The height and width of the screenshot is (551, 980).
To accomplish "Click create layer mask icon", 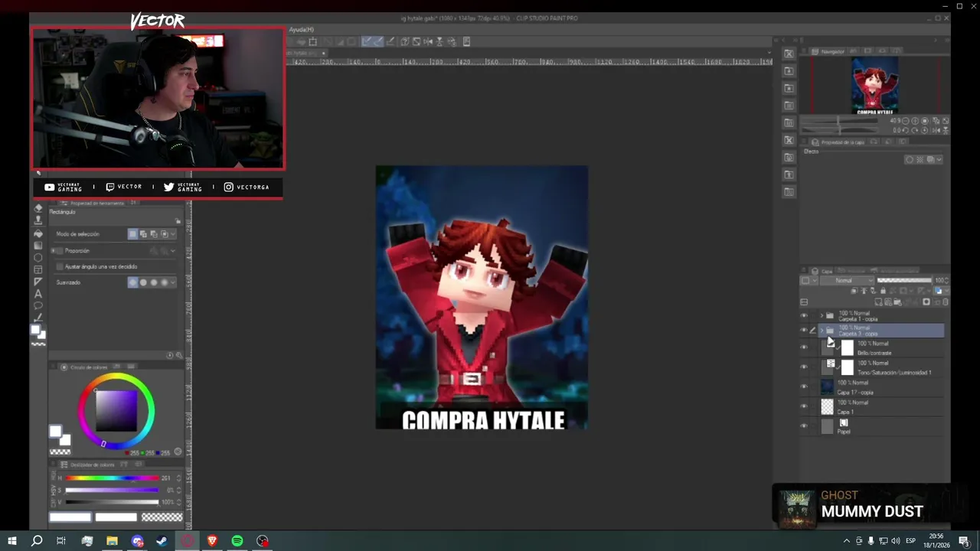I will tap(926, 302).
